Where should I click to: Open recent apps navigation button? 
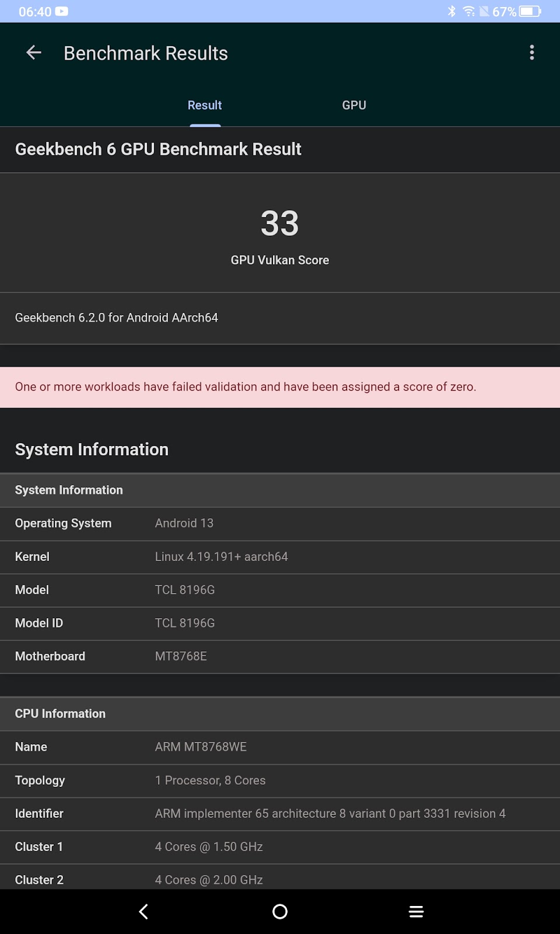pyautogui.click(x=416, y=911)
